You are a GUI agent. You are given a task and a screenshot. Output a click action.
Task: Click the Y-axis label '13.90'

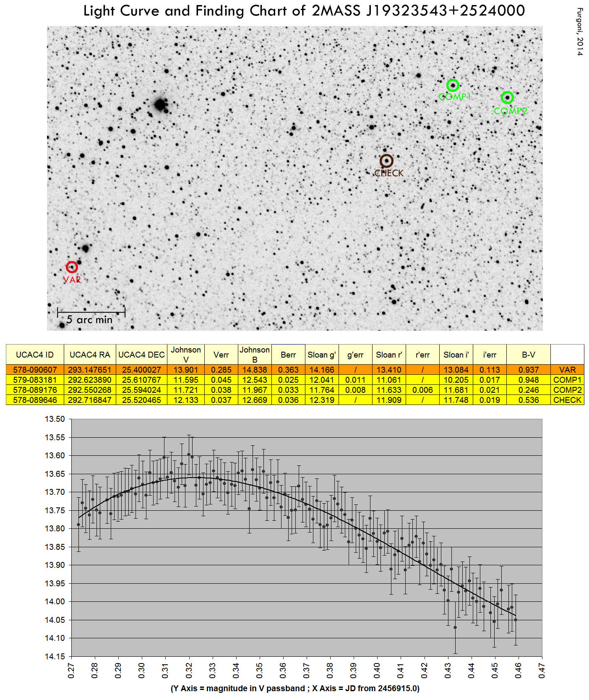click(55, 565)
